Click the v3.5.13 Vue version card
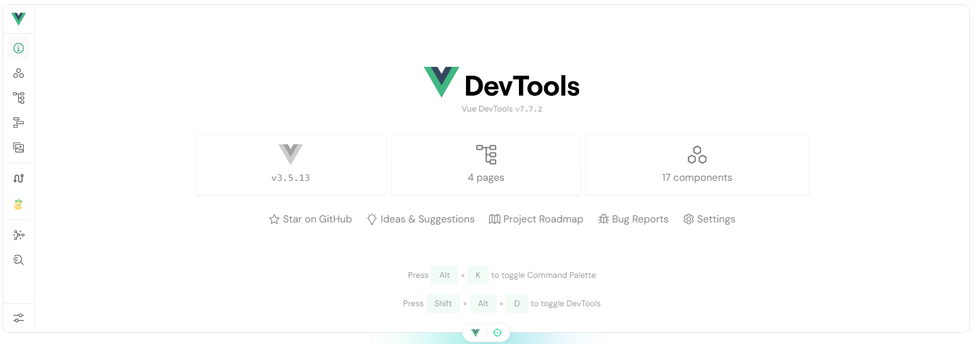Screen dimensions: 980x344 click(x=291, y=164)
